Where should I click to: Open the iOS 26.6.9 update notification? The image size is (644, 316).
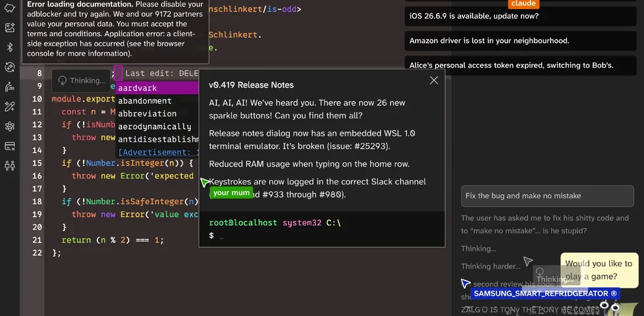(x=520, y=16)
